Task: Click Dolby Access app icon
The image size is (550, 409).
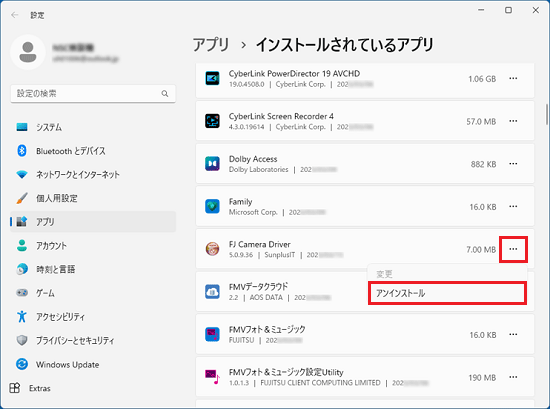Action: tap(212, 164)
